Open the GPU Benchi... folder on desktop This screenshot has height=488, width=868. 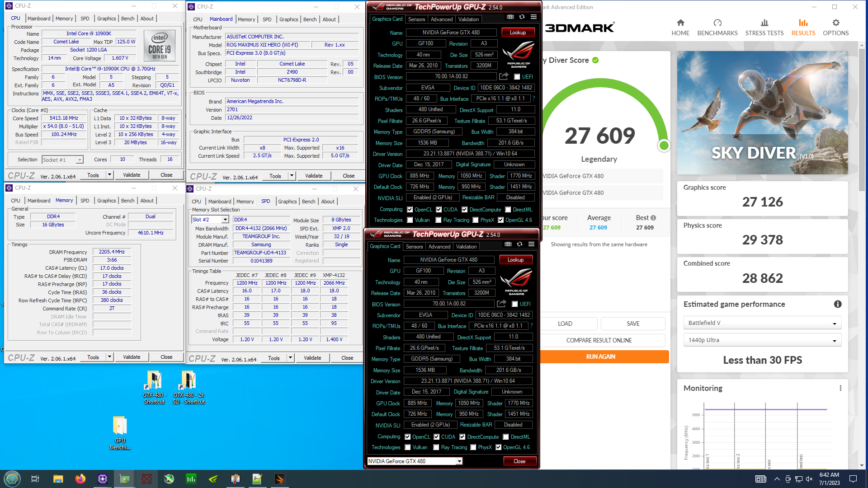click(x=120, y=433)
